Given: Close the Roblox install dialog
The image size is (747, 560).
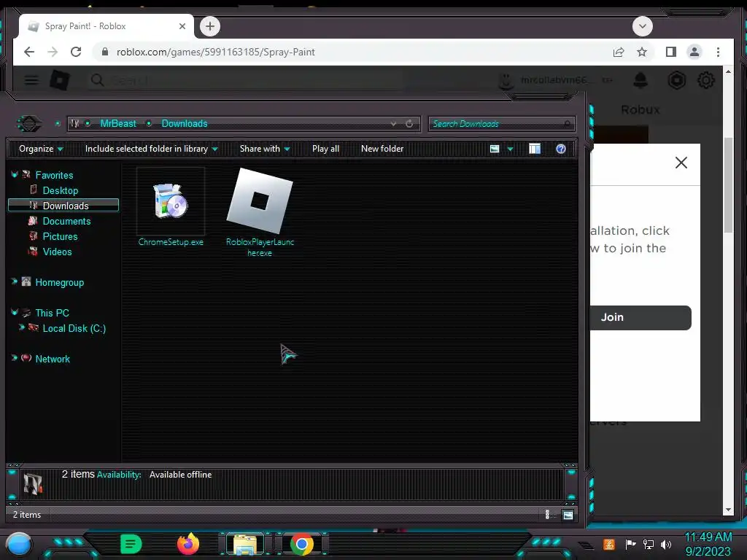Looking at the screenshot, I should coord(681,163).
